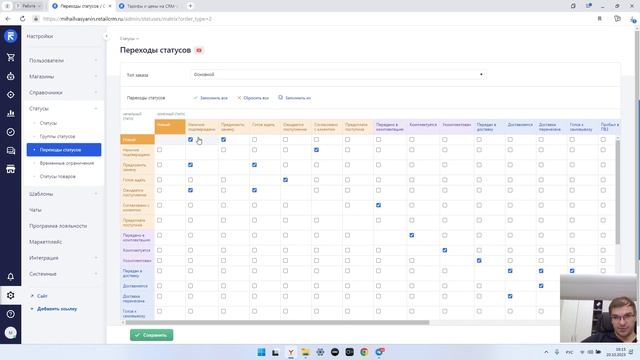Open the store icon in left sidebar
This screenshot has height=360, width=640.
click(x=11, y=169)
